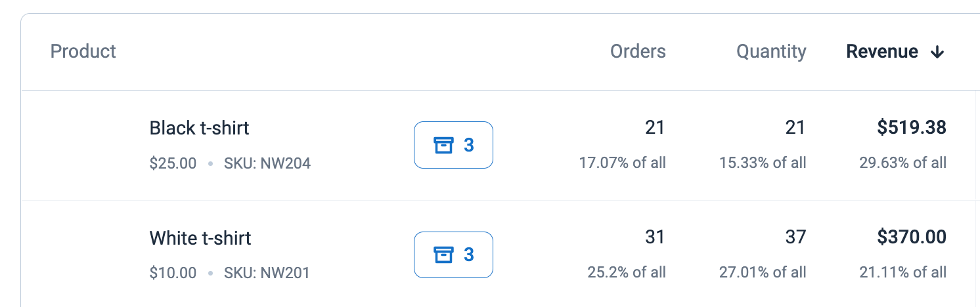Screen dimensions: 980x307
Task: Click the $25.00 price under Black t-shirt
Action: coord(173,163)
